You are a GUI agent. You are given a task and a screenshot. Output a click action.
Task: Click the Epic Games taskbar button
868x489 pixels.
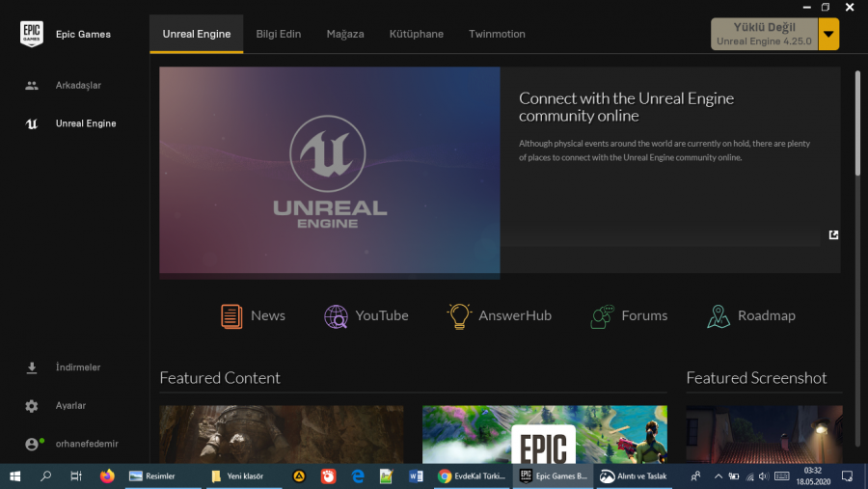pos(553,476)
